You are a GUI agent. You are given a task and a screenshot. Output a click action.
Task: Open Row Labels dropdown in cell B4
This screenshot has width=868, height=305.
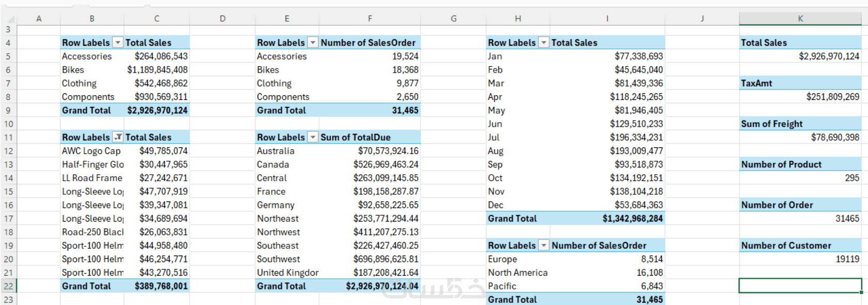tap(118, 43)
